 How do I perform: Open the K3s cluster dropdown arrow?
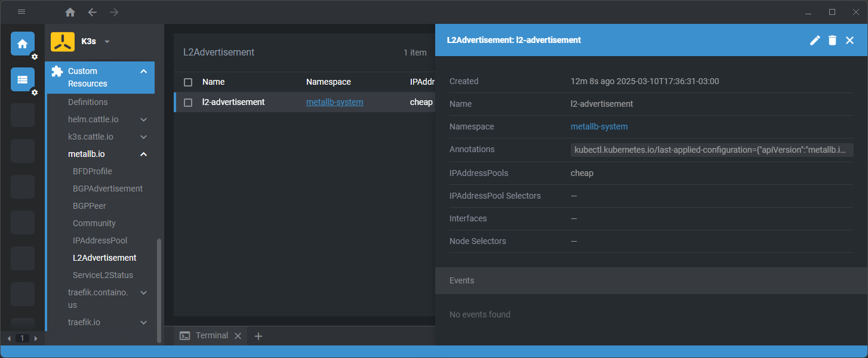107,42
